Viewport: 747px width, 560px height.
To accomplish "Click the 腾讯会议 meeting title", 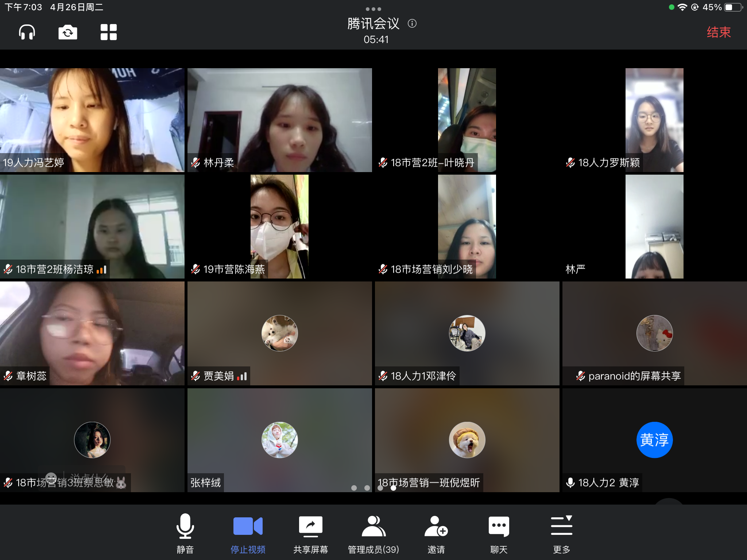I will pyautogui.click(x=373, y=24).
